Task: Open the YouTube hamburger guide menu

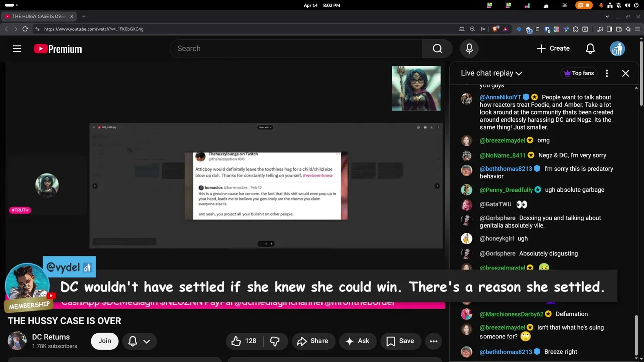Action: (17, 49)
